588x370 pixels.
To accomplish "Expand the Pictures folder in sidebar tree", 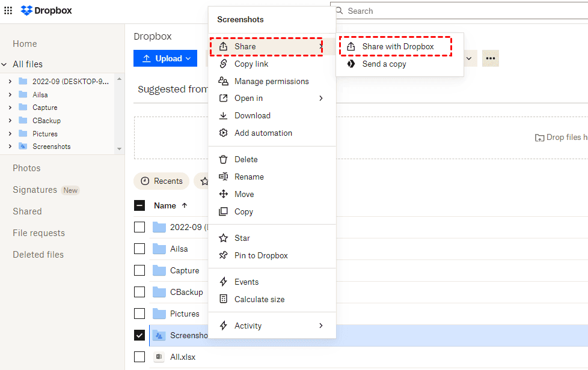I will 10,134.
